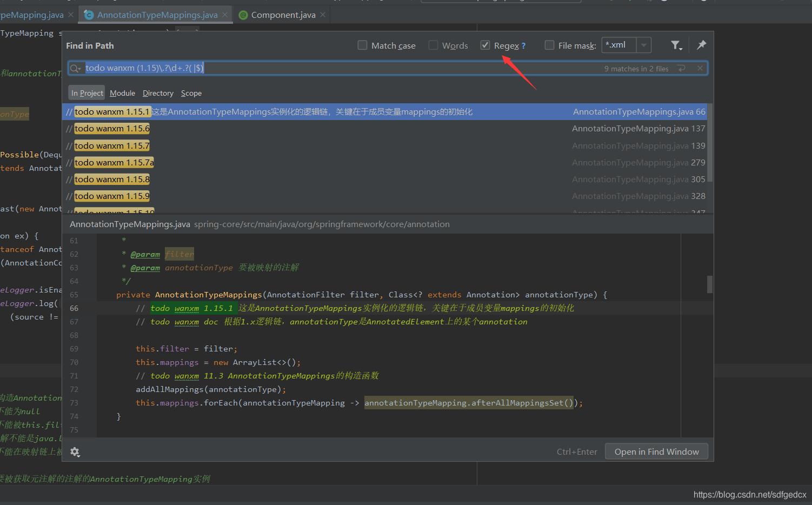
Task: Select Module scope tab
Action: (122, 93)
